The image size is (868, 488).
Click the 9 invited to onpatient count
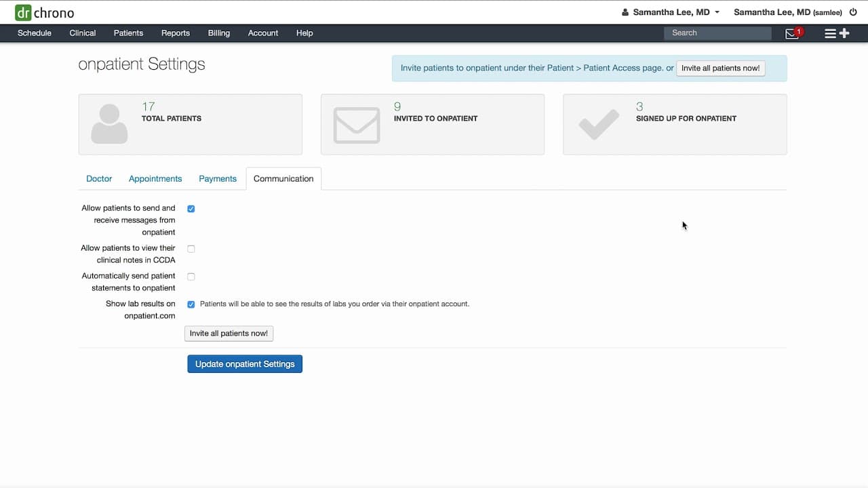click(397, 106)
